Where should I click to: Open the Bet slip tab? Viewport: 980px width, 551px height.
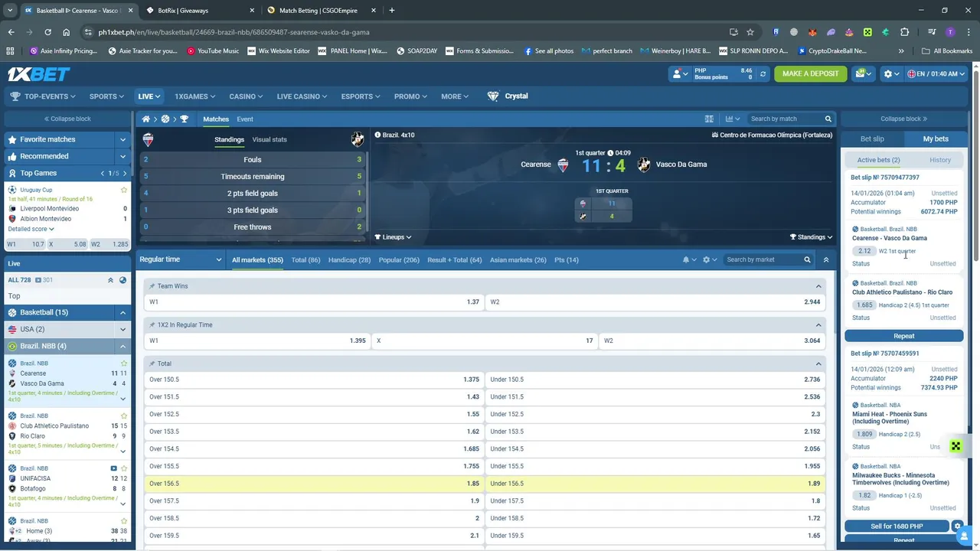872,139
